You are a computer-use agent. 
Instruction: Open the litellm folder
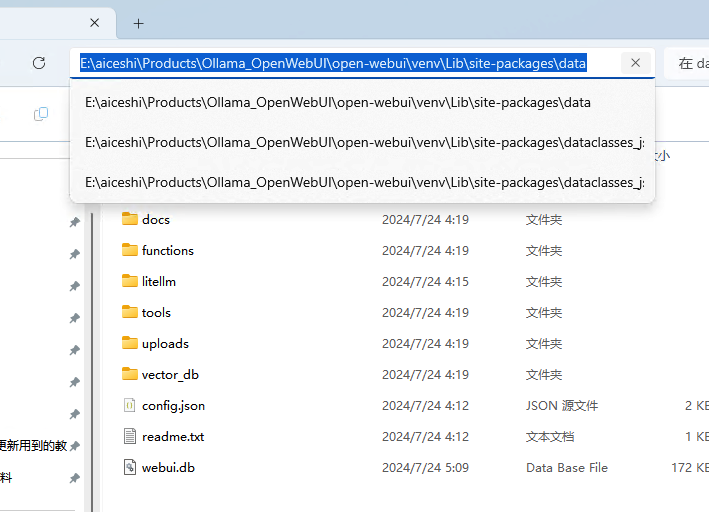tap(159, 282)
